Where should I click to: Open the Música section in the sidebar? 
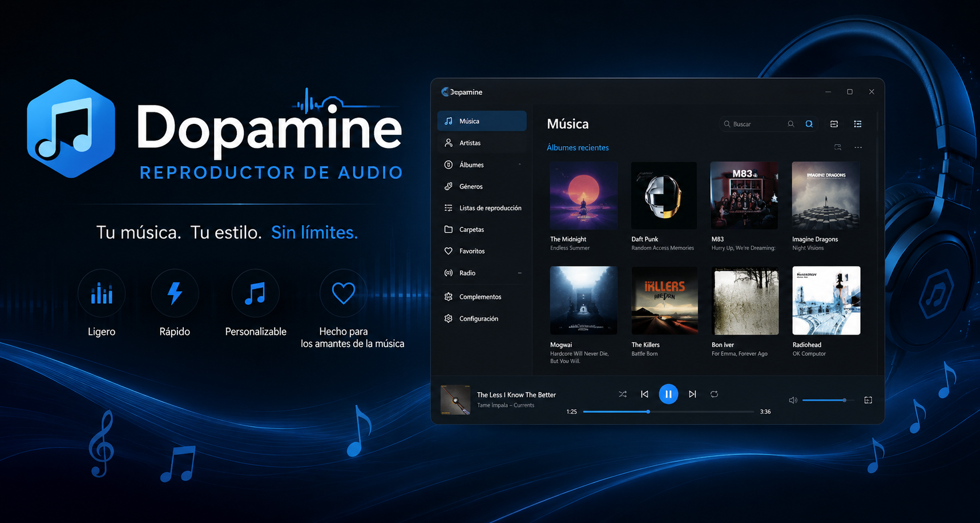click(482, 121)
